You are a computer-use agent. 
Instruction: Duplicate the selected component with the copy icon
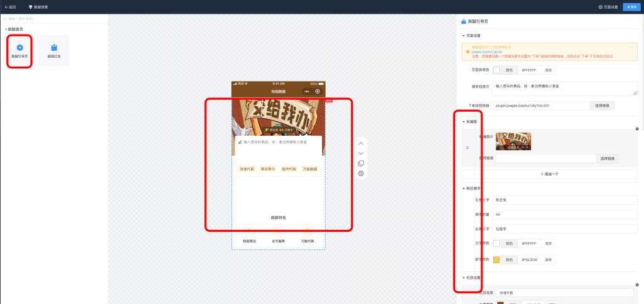361,163
